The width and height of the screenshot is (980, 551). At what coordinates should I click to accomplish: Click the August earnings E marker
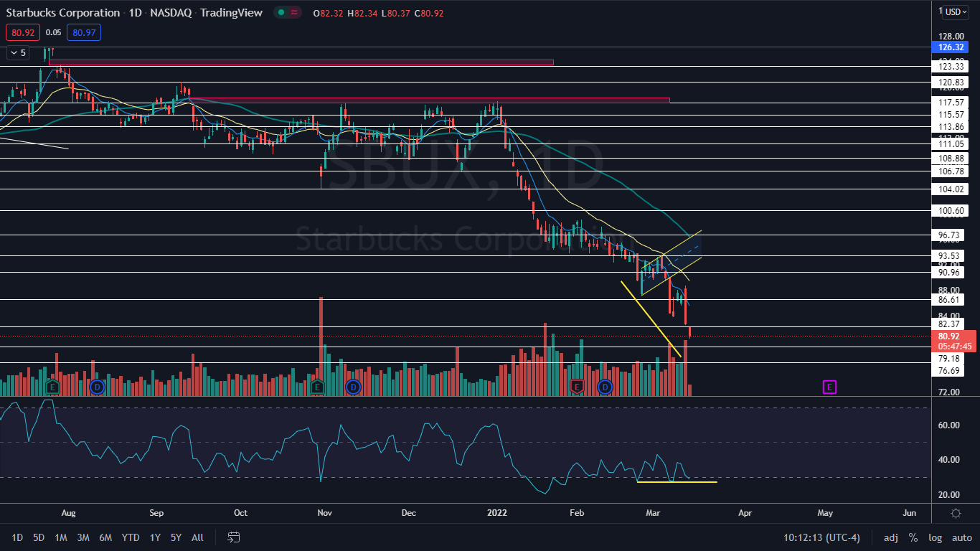[52, 387]
